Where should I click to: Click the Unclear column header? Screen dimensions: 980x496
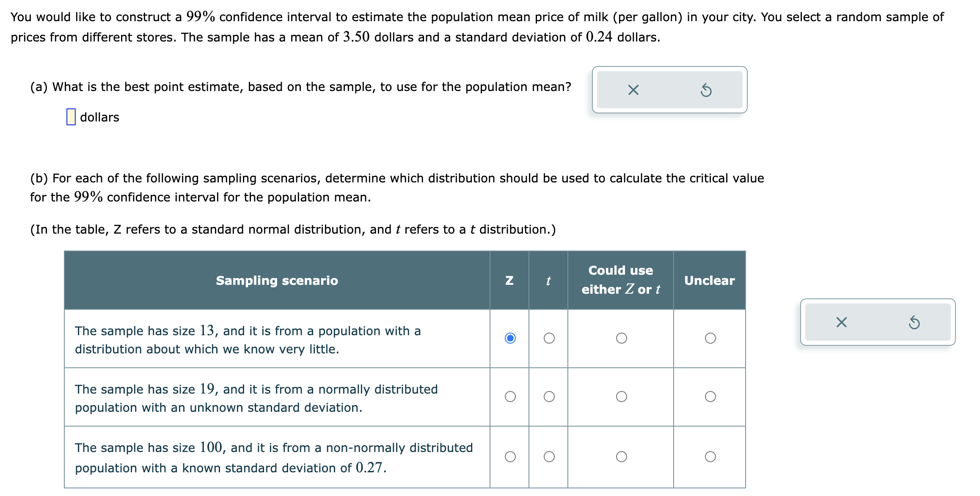point(709,280)
